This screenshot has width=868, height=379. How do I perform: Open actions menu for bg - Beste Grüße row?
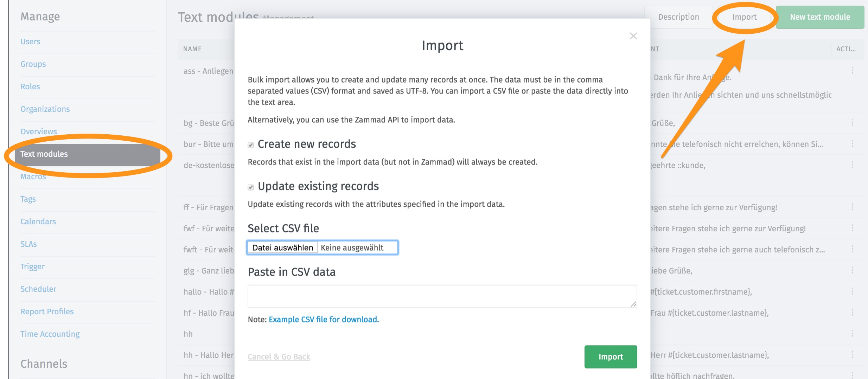coord(852,122)
